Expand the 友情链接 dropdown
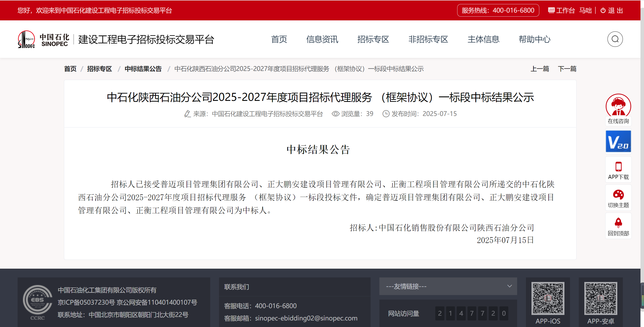Screen dimensions: 644x327 (448, 286)
